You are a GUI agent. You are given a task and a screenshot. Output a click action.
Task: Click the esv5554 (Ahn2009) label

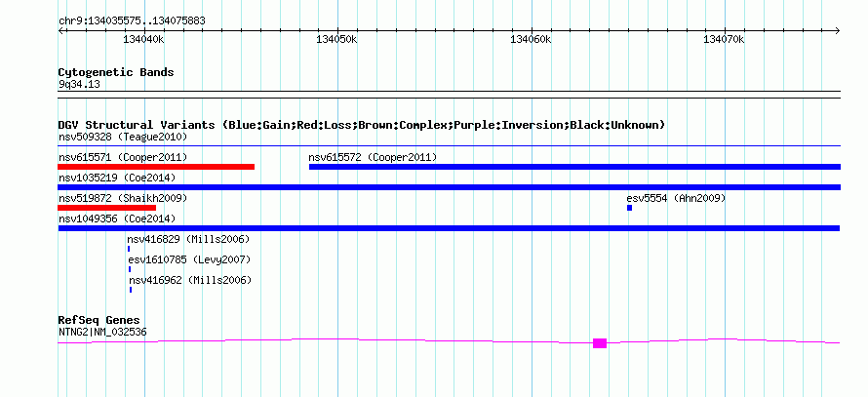point(676,198)
